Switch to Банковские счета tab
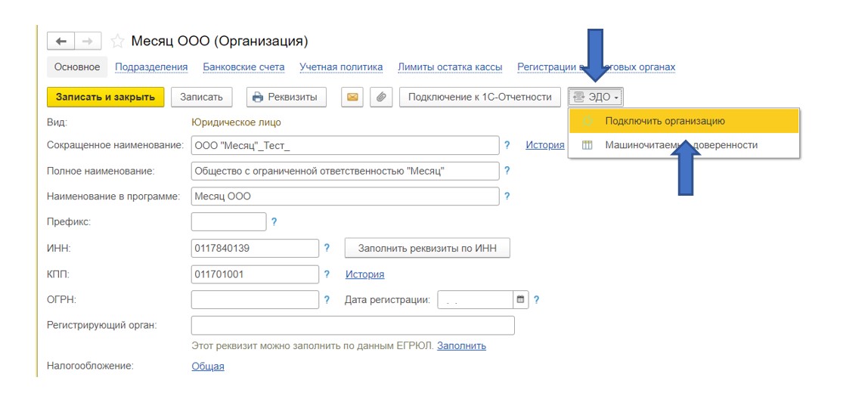The image size is (868, 399). tap(243, 67)
